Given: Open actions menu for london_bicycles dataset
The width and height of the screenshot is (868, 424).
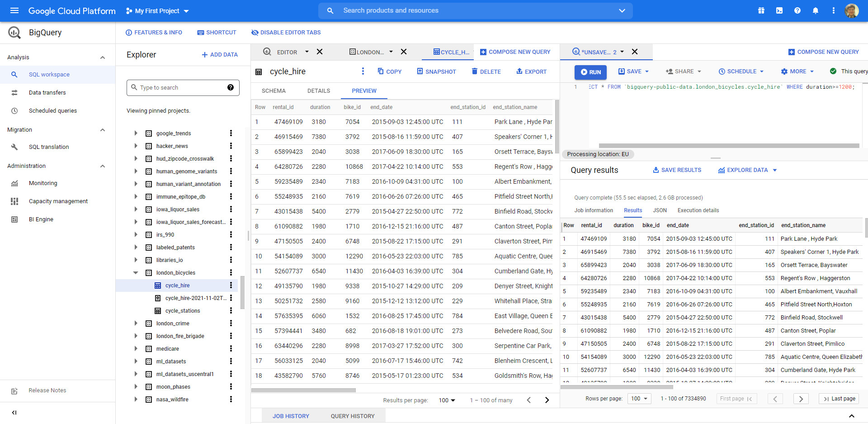Looking at the screenshot, I should click(x=231, y=272).
